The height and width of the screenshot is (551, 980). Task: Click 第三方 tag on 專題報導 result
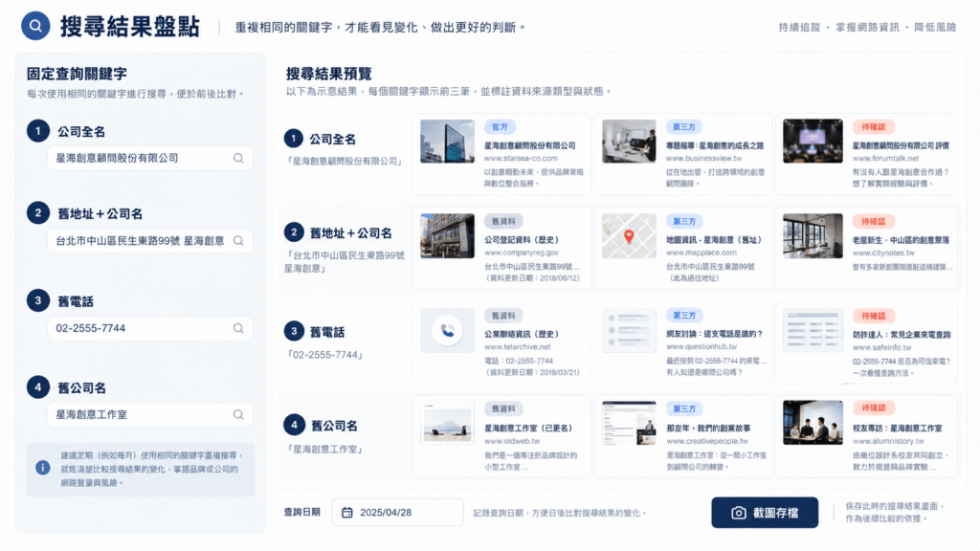tap(683, 127)
